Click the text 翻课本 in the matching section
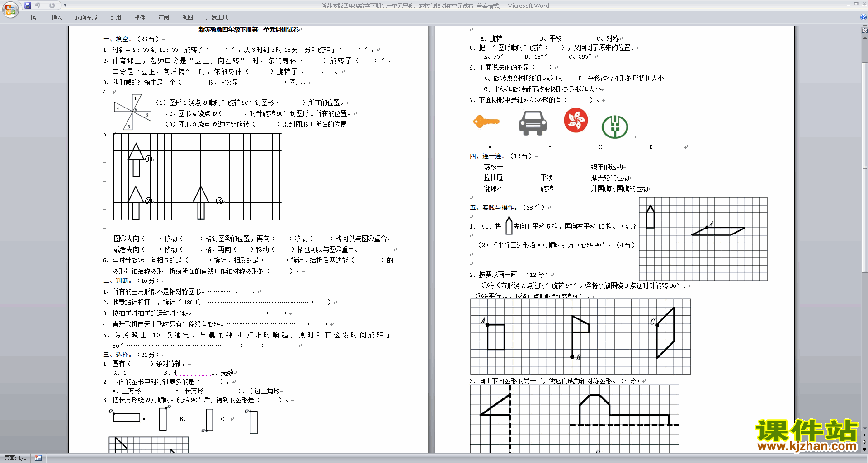 [493, 188]
